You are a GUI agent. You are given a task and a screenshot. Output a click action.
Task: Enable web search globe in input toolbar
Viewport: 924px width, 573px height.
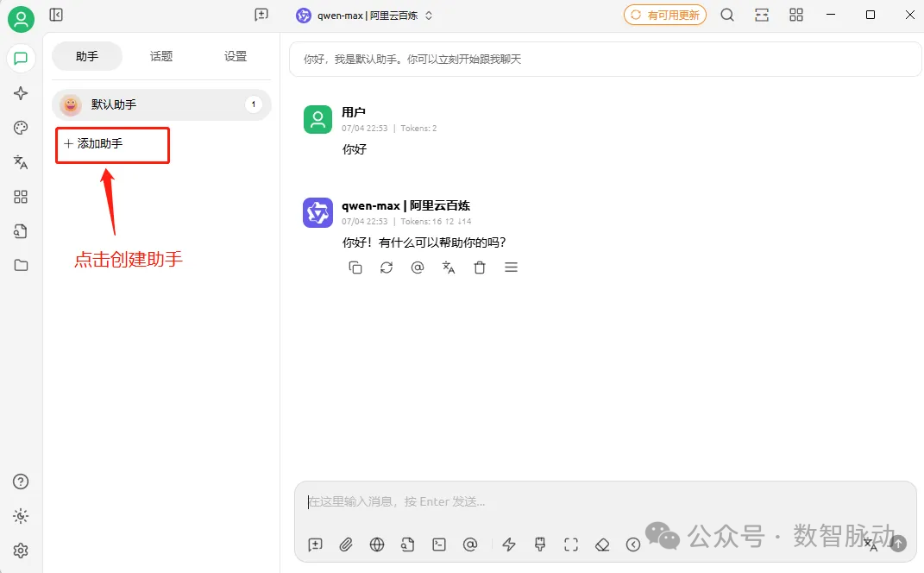(376, 545)
